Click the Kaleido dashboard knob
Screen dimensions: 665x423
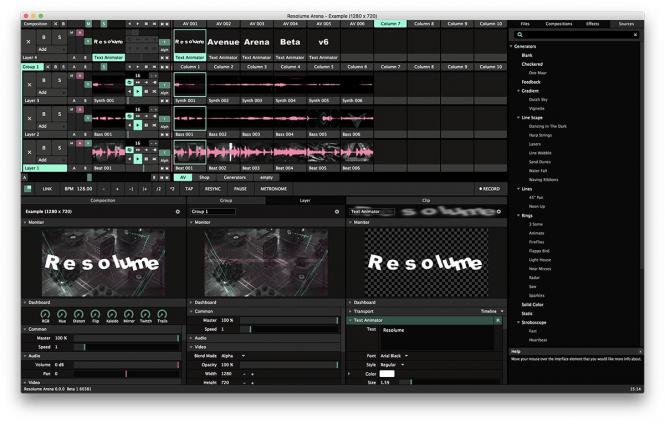tap(112, 314)
